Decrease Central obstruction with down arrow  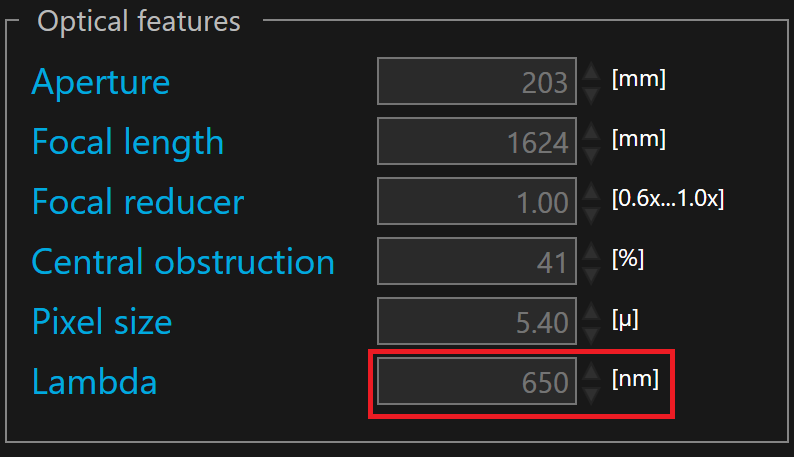(590, 274)
